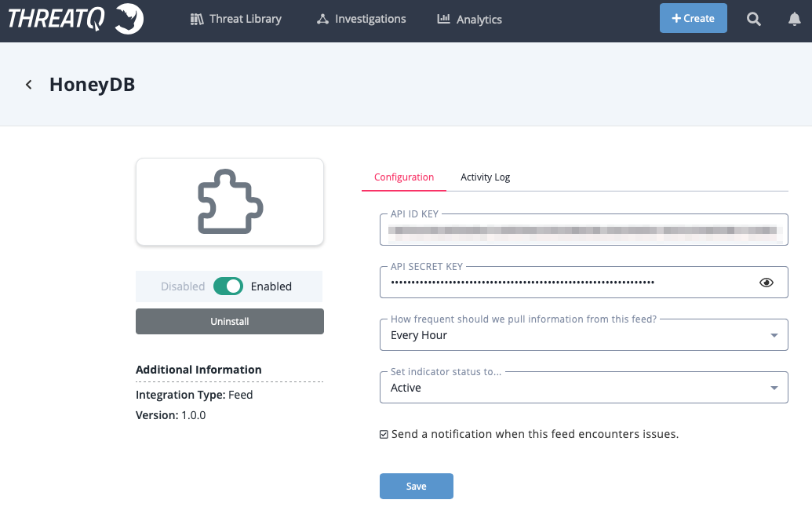Click the Disabled label
The width and height of the screenshot is (812, 518).
(183, 286)
